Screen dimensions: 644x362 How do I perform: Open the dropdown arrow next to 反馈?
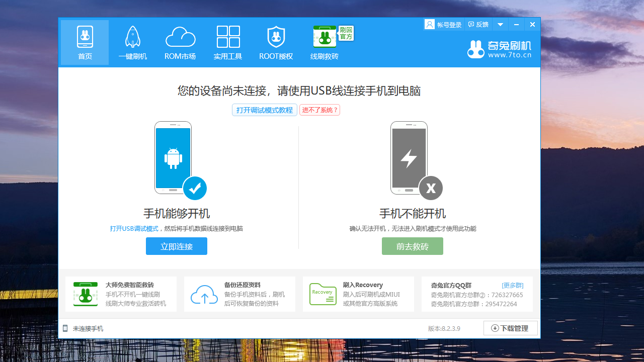tap(500, 24)
